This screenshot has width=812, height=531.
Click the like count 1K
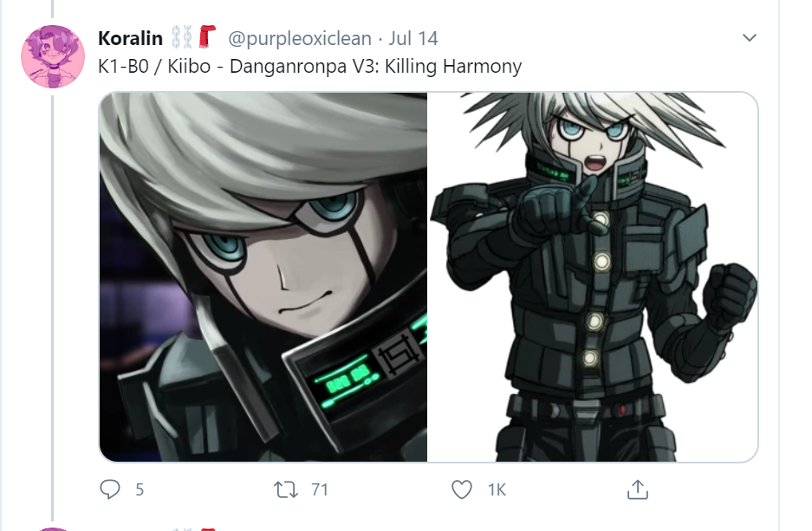pos(497,489)
